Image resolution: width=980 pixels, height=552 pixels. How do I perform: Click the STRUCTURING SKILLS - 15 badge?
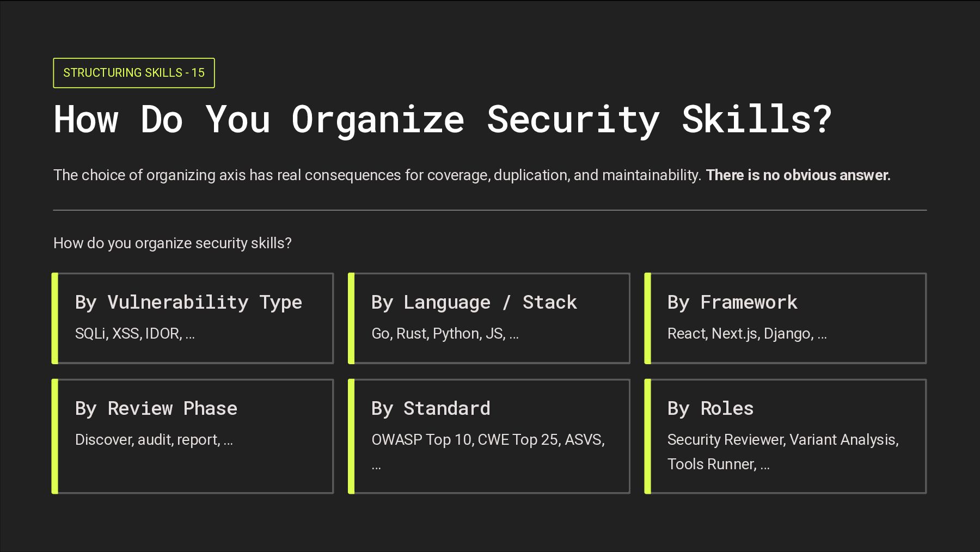click(133, 73)
